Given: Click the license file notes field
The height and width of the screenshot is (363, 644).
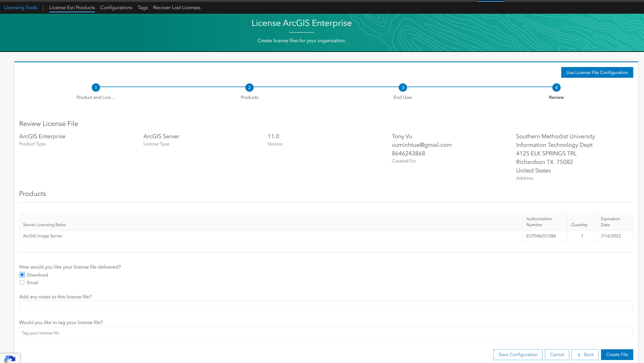Looking at the screenshot, I should click(x=326, y=306).
